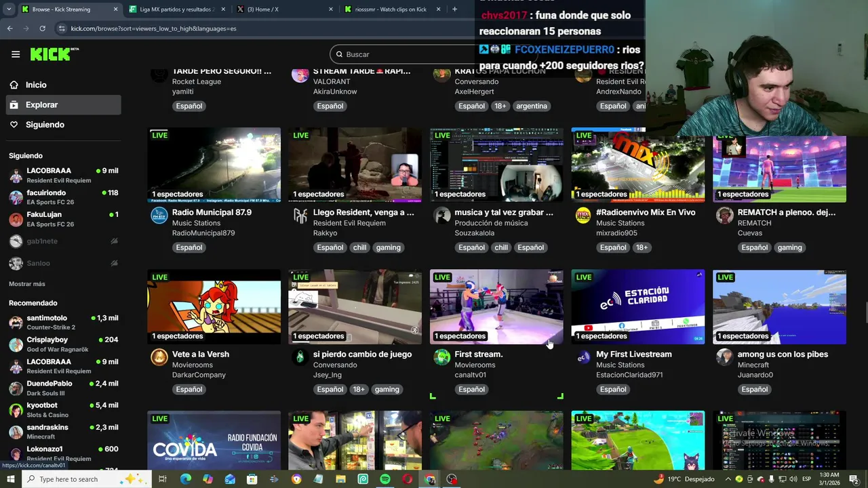The image size is (868, 488).
Task: Open Spotify from the taskbar
Action: [x=385, y=479]
